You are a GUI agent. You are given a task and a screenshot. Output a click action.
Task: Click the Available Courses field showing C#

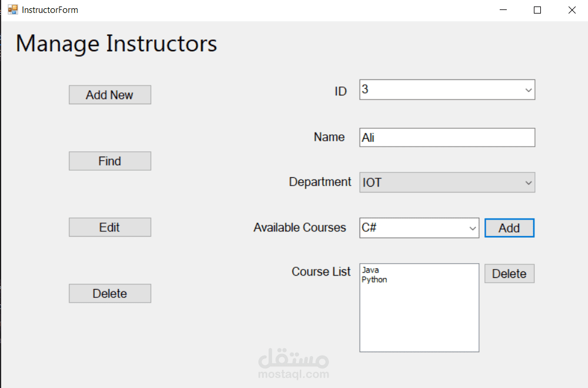click(x=412, y=228)
